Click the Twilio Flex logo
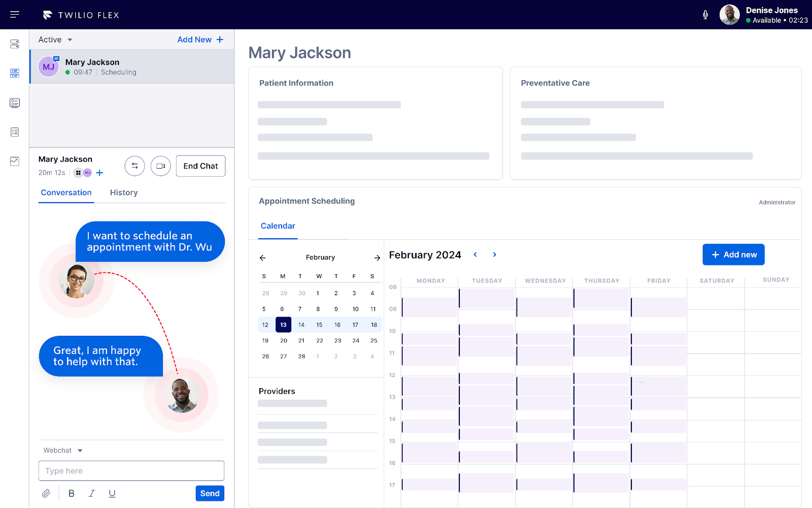 pyautogui.click(x=81, y=15)
